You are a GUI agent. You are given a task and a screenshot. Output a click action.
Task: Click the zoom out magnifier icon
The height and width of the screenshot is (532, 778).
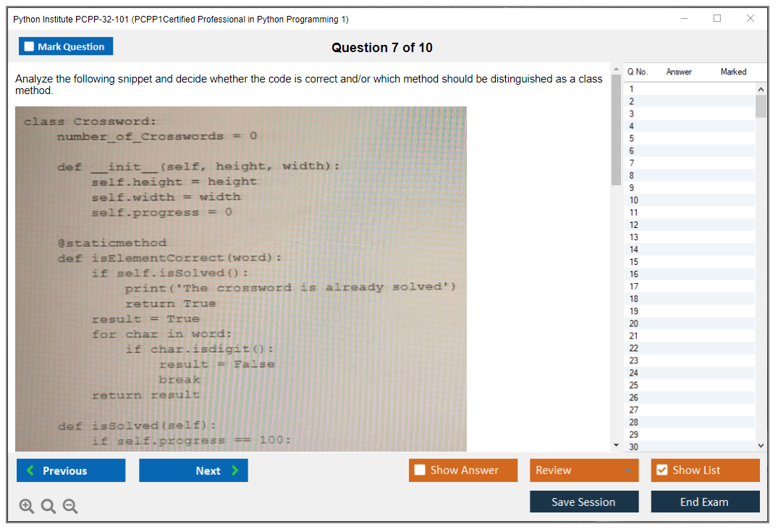(69, 507)
